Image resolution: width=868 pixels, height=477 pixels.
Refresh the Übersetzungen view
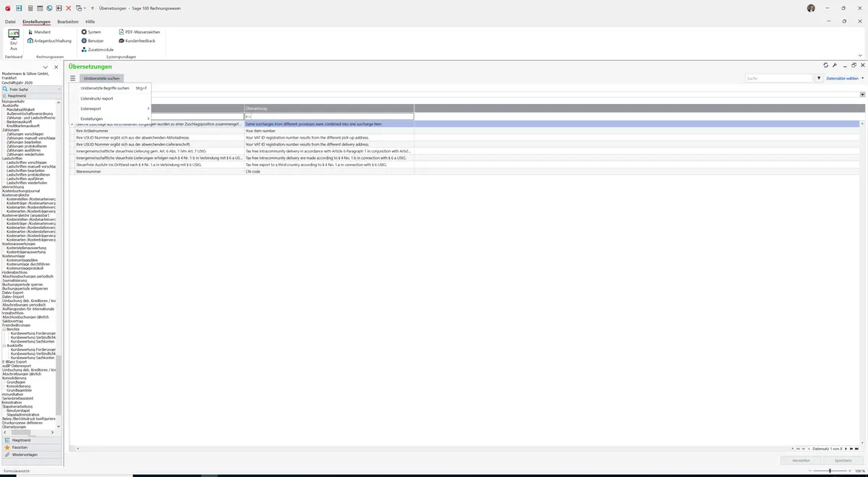(826, 66)
